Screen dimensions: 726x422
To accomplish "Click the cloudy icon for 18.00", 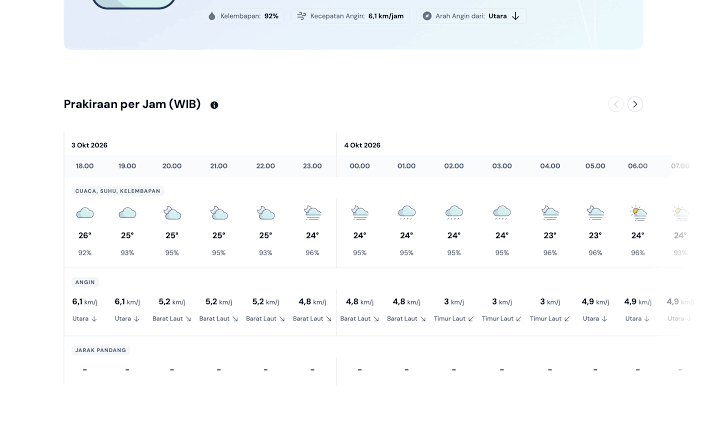I will 85,213.
